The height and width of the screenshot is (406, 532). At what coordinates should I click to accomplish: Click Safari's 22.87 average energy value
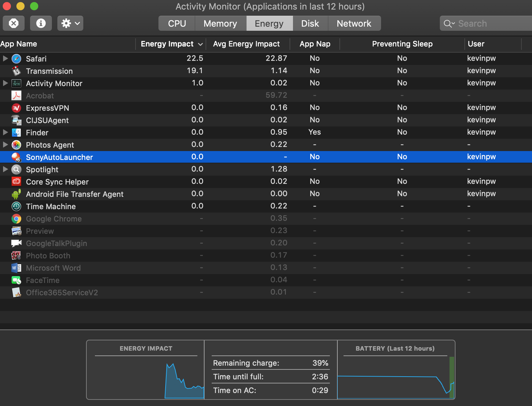tap(276, 58)
